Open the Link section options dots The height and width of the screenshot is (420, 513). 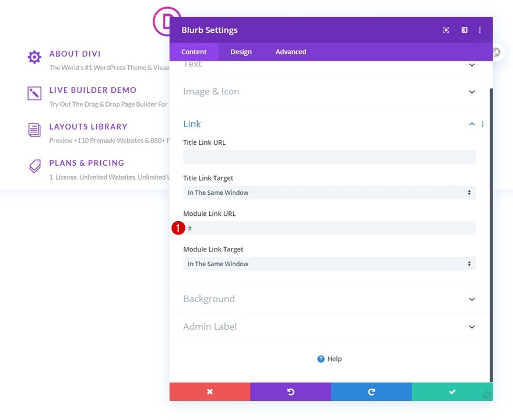click(483, 124)
